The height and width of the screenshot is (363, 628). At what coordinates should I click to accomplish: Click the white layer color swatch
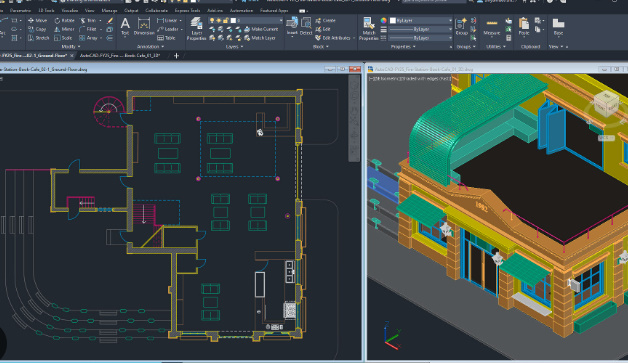[x=233, y=20]
